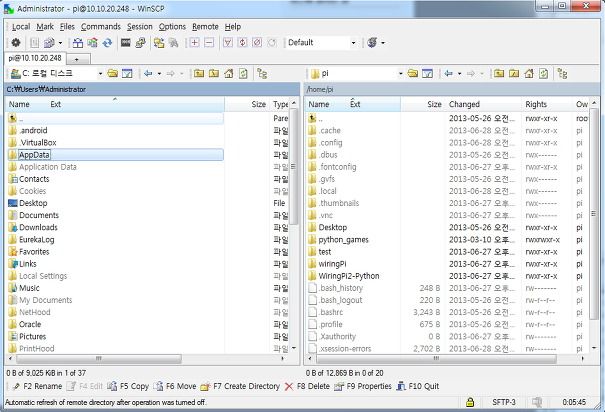Open the Session menu
Viewport: 605px width, 412px height.
tap(140, 27)
